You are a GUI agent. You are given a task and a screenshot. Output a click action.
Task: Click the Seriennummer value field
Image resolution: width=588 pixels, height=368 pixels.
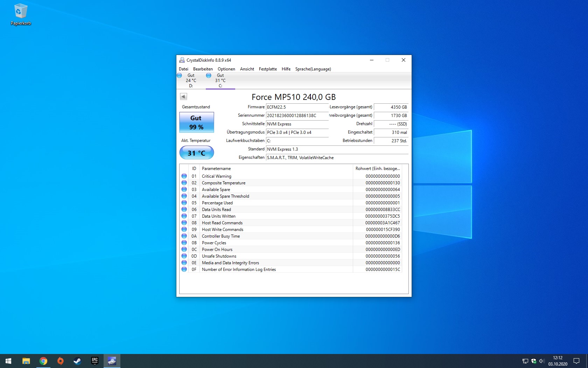coord(297,116)
